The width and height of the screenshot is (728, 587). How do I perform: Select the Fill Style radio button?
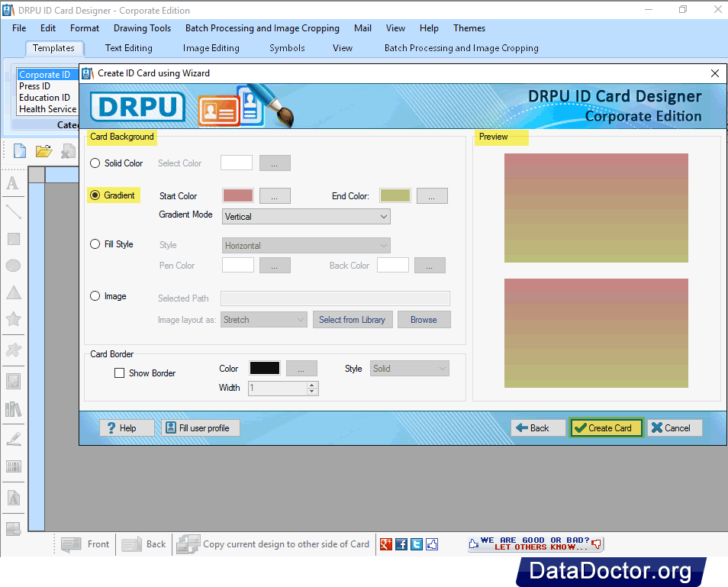pos(95,244)
